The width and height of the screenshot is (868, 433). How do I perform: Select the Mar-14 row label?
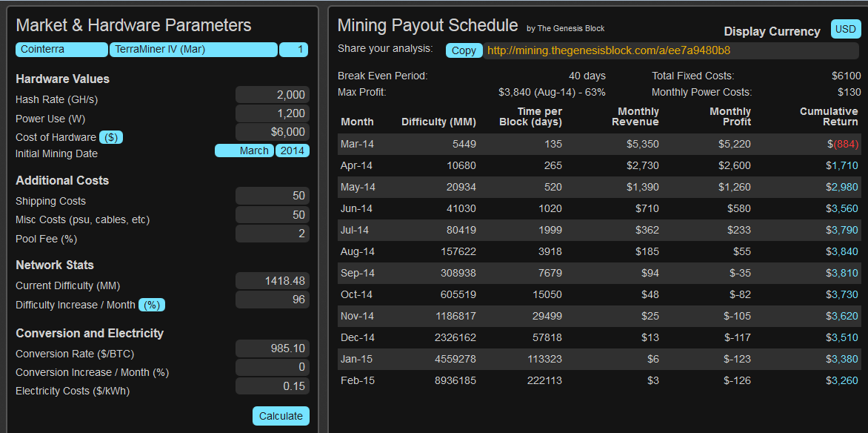[x=357, y=144]
